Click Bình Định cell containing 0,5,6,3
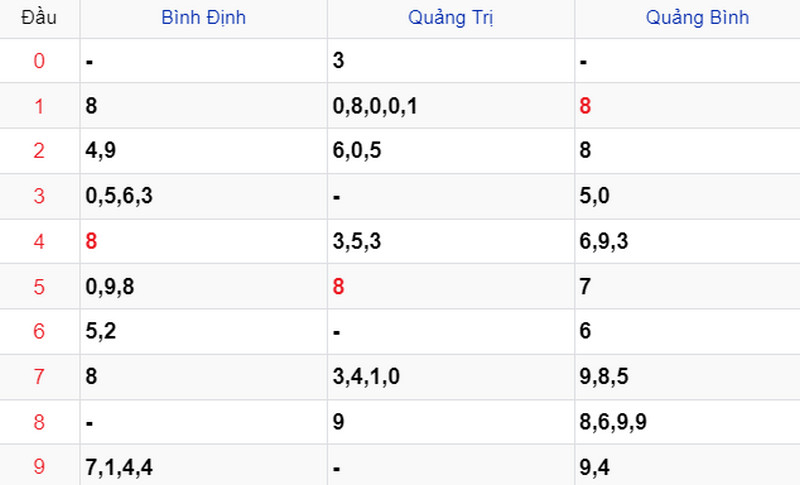The width and height of the screenshot is (800, 485). [119, 196]
